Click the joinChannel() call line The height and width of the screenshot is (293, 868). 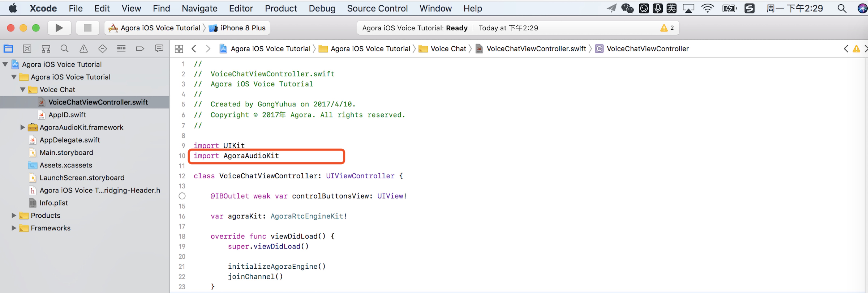pos(255,277)
